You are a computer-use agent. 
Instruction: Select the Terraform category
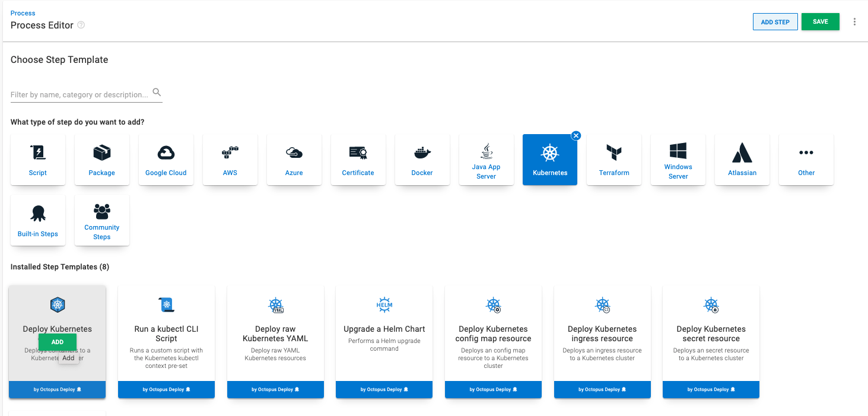coord(614,159)
